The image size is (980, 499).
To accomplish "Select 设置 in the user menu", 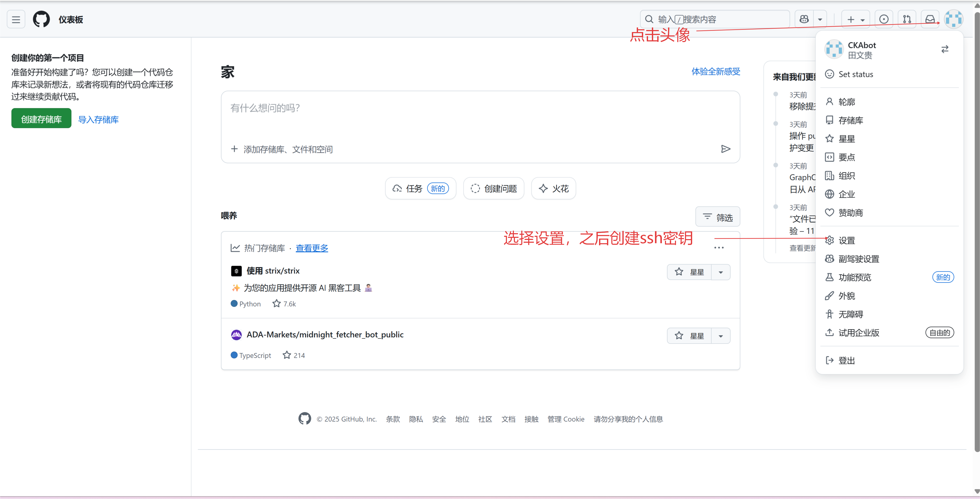I will 846,240.
